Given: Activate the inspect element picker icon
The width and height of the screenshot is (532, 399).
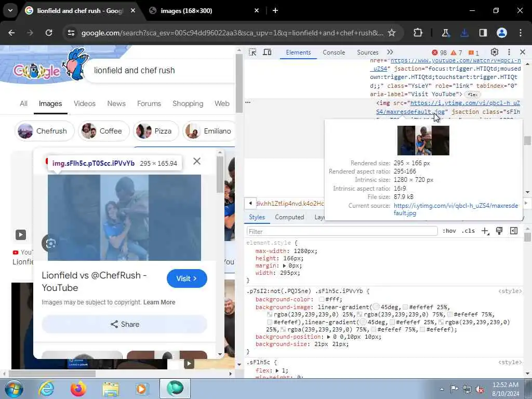Looking at the screenshot, I should pos(252,52).
